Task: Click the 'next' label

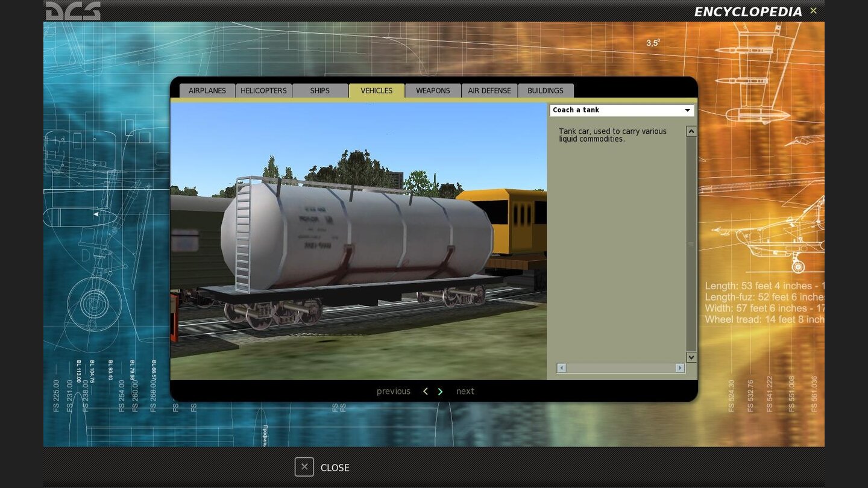Action: click(465, 392)
